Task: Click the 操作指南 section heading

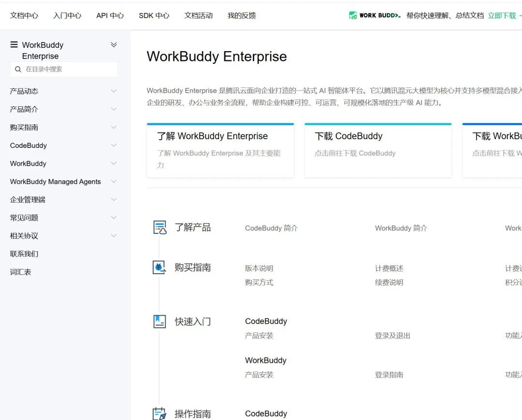Action: pyautogui.click(x=193, y=414)
